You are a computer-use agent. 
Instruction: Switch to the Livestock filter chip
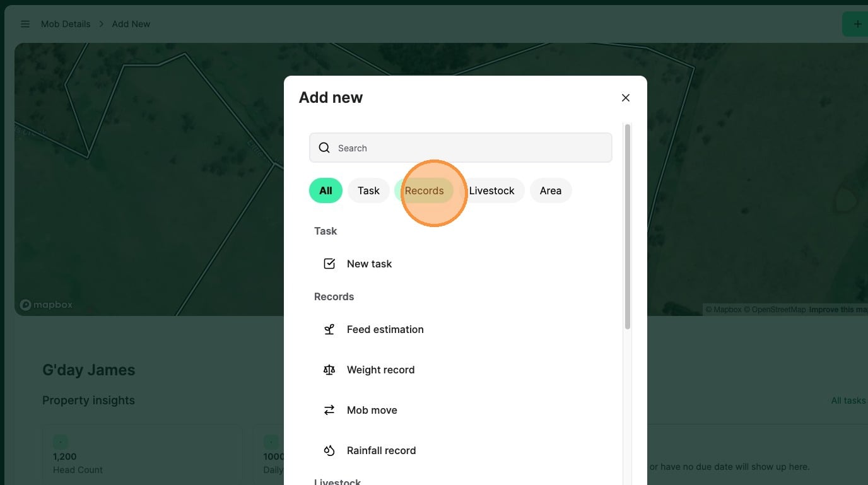click(491, 190)
